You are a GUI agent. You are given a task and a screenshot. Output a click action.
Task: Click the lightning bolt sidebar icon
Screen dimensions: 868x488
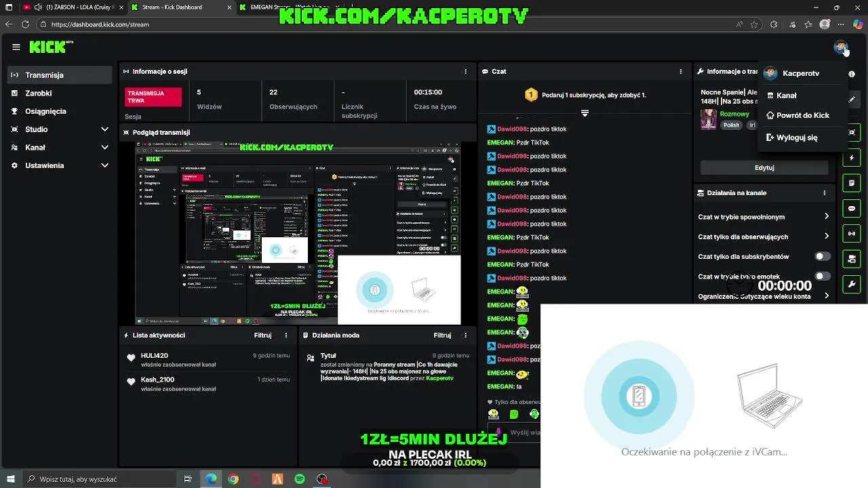[852, 158]
